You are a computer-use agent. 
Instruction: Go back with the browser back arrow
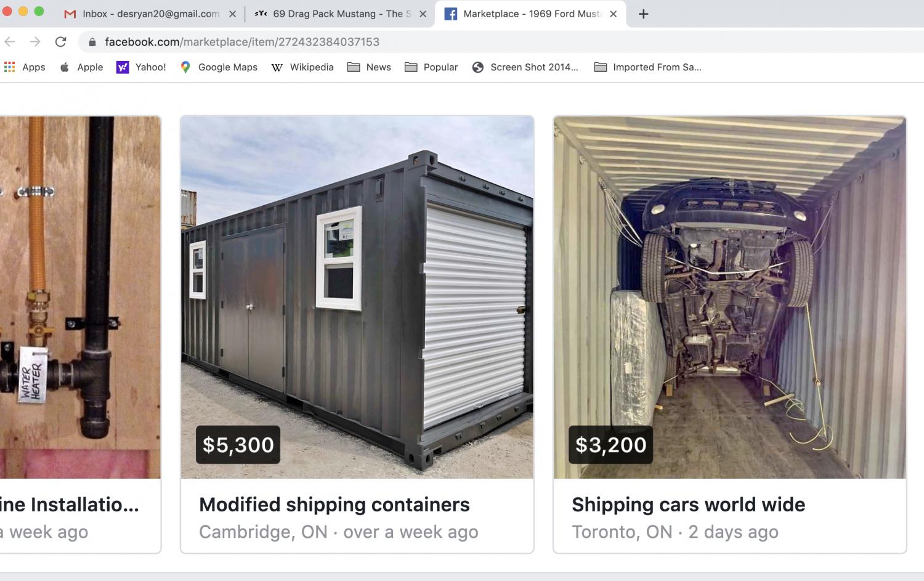(x=10, y=42)
